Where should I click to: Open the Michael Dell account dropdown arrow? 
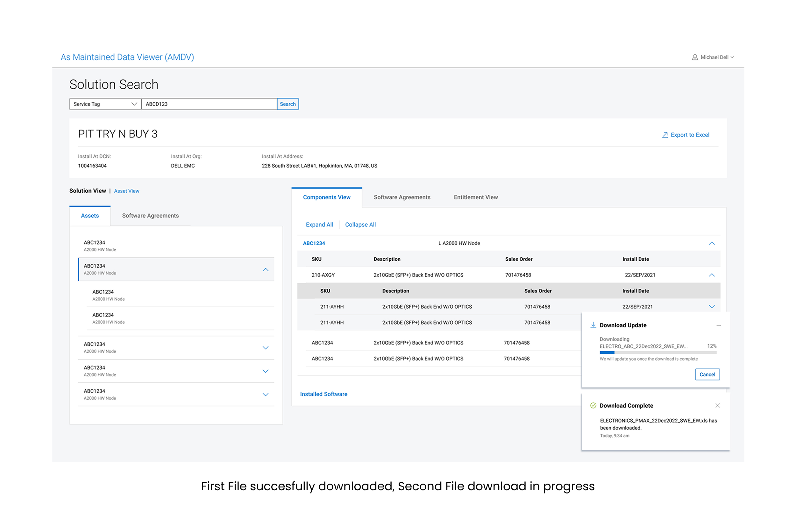[732, 57]
